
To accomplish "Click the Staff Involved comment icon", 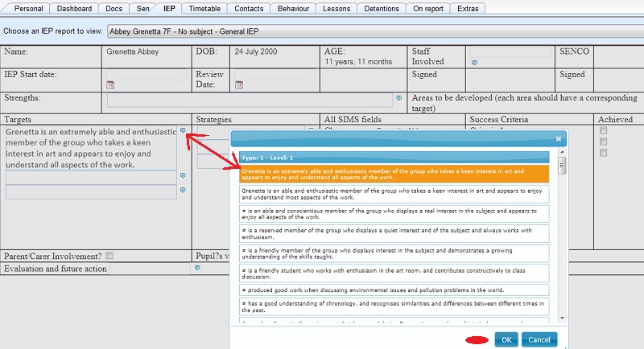I will click(x=473, y=62).
